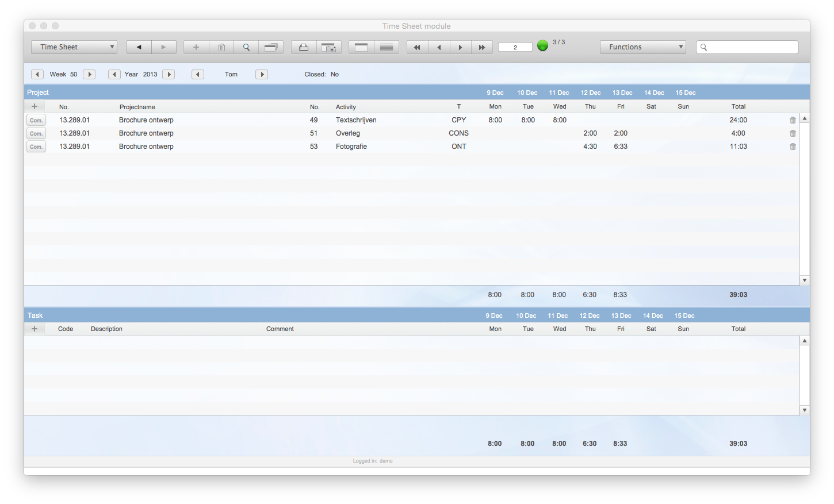Image resolution: width=834 pixels, height=504 pixels.
Task: Switch to form view layout icon
Action: point(361,47)
